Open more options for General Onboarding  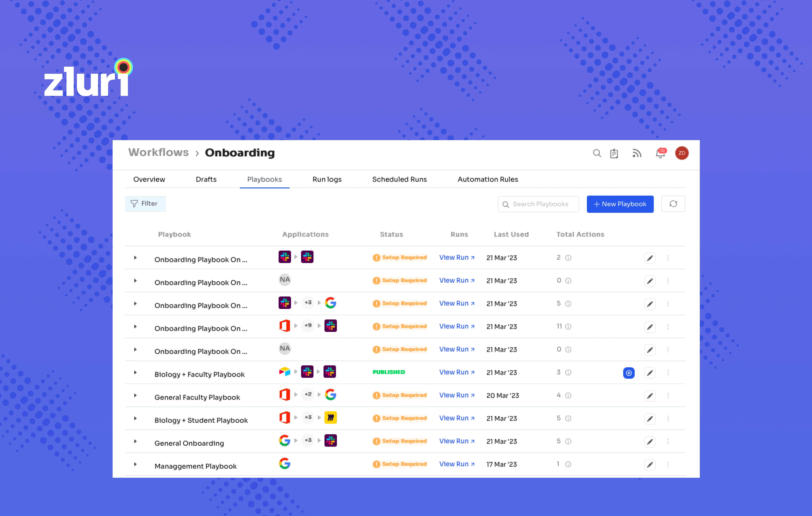pyautogui.click(x=668, y=441)
